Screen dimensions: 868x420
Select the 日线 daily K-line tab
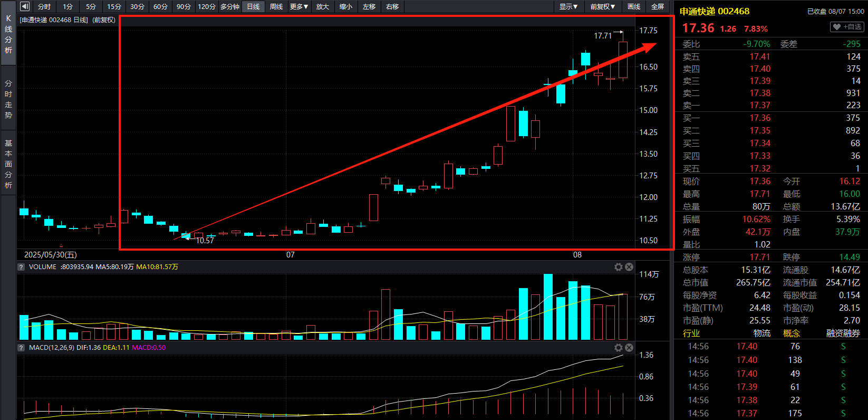[253, 6]
